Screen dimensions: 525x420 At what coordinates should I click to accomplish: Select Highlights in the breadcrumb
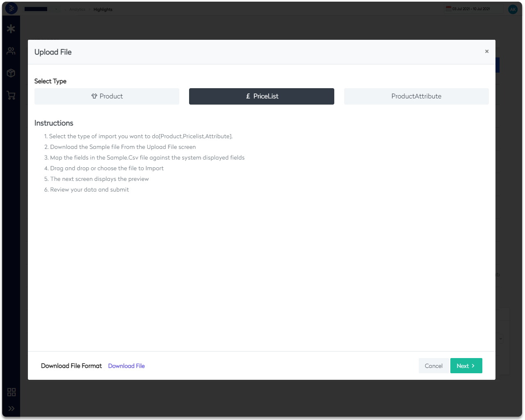point(103,9)
